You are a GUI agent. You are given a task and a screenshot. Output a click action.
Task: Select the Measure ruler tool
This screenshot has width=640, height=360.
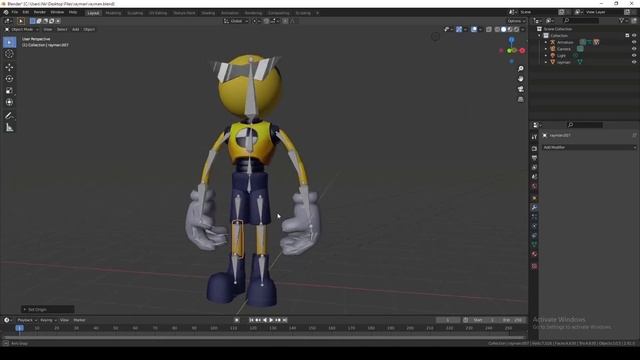coord(9,128)
